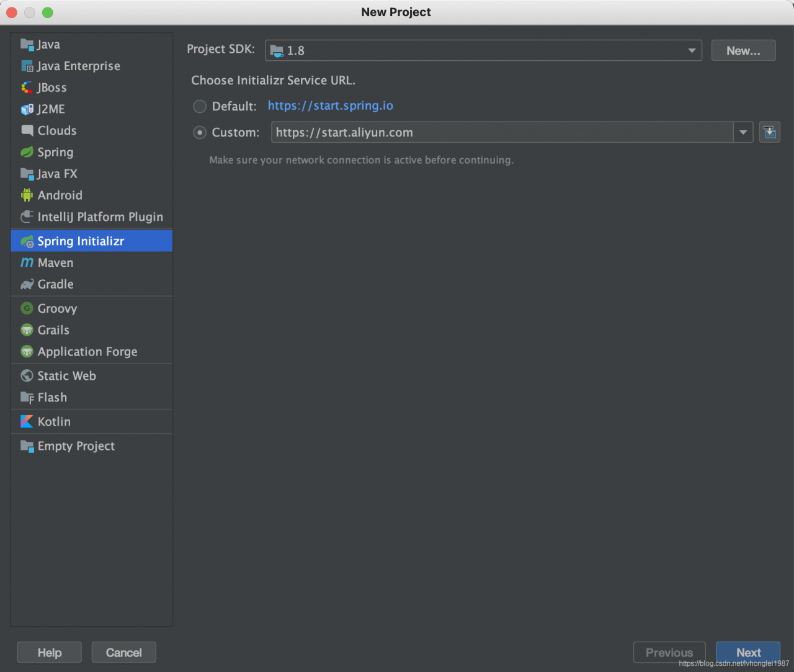
Task: Click the Grails icon
Action: click(27, 330)
